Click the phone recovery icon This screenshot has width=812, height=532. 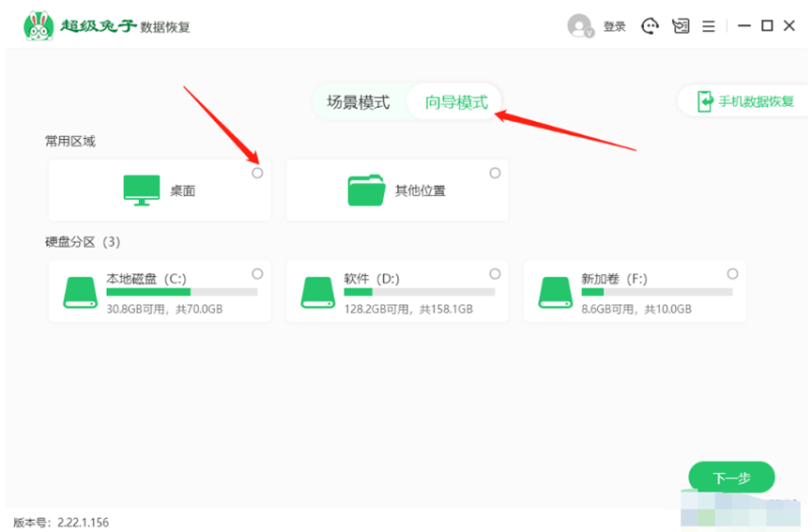pos(705,101)
